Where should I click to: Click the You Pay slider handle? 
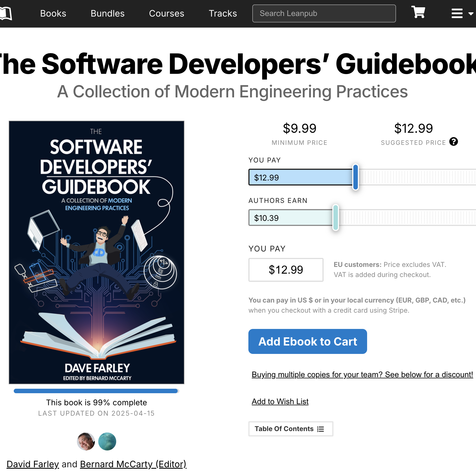coord(355,177)
